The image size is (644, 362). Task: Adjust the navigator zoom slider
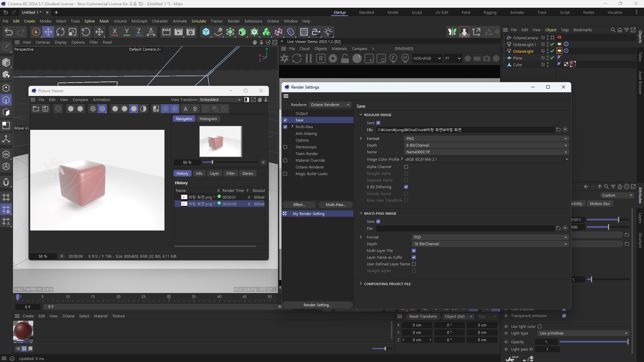[x=212, y=162]
